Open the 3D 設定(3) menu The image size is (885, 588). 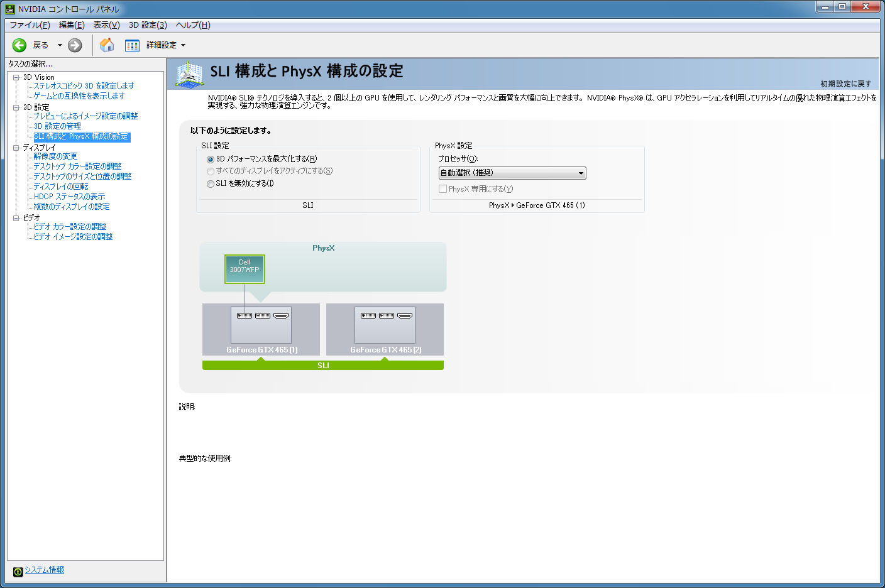coord(148,25)
